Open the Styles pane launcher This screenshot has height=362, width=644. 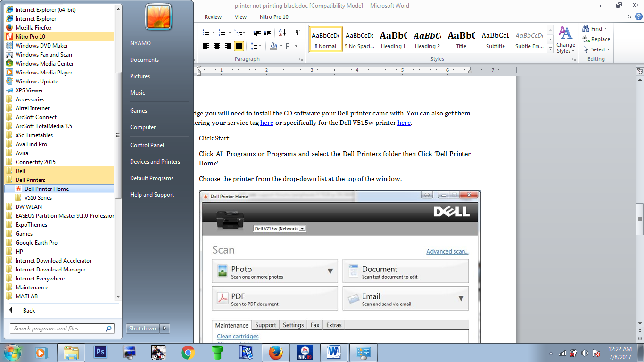(574, 59)
